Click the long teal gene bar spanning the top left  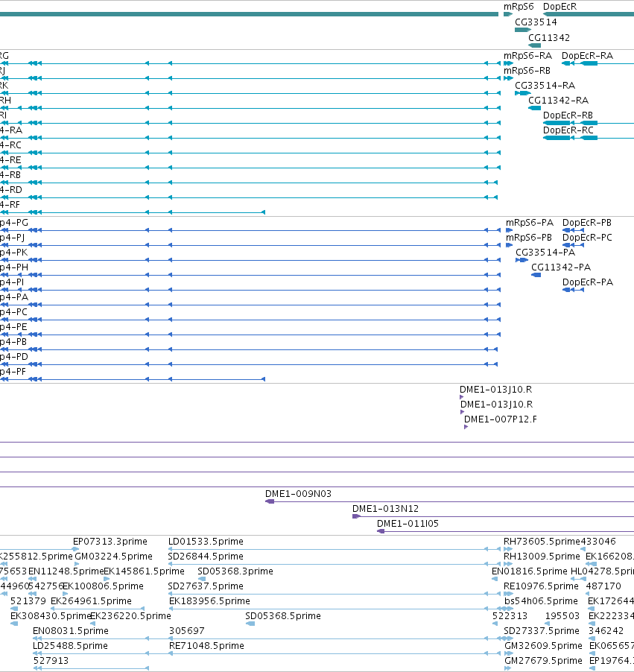click(249, 14)
